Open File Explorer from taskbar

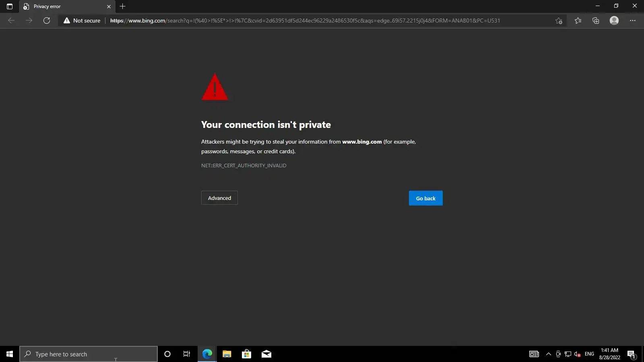(227, 354)
